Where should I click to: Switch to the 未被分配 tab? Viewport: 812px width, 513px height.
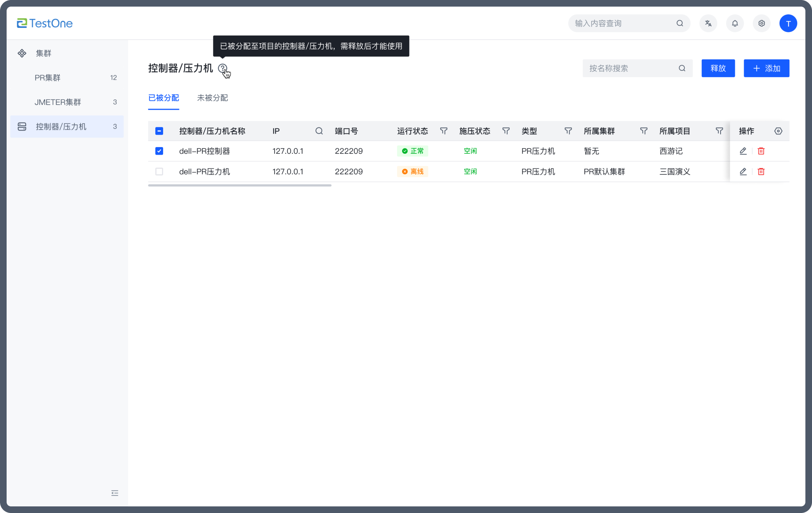pyautogui.click(x=212, y=98)
